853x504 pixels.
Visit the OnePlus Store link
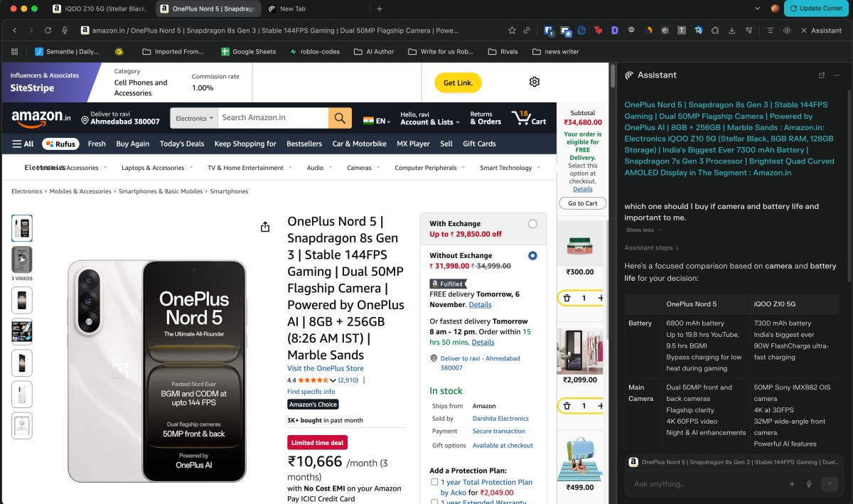coord(325,368)
